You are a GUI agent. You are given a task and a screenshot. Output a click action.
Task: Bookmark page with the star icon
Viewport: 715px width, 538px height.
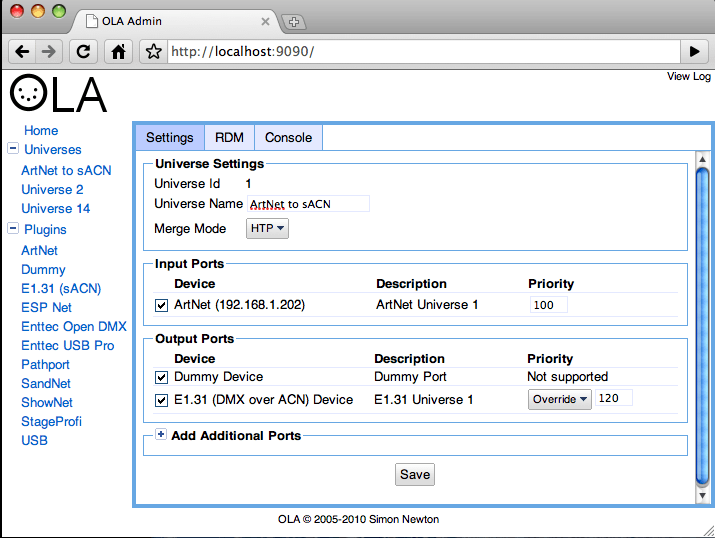pos(154,52)
